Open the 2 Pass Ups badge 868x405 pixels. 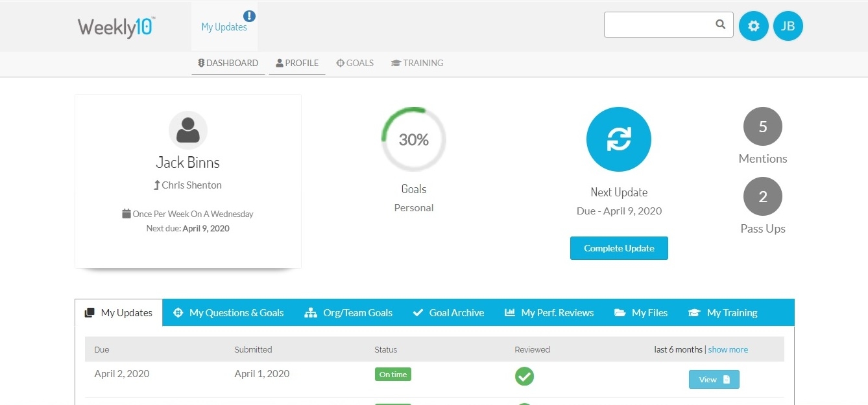(762, 197)
